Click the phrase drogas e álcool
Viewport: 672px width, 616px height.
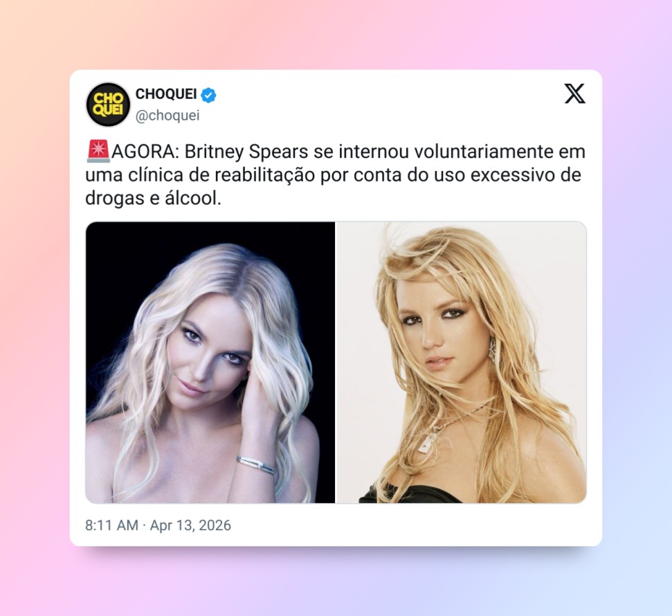click(x=153, y=199)
